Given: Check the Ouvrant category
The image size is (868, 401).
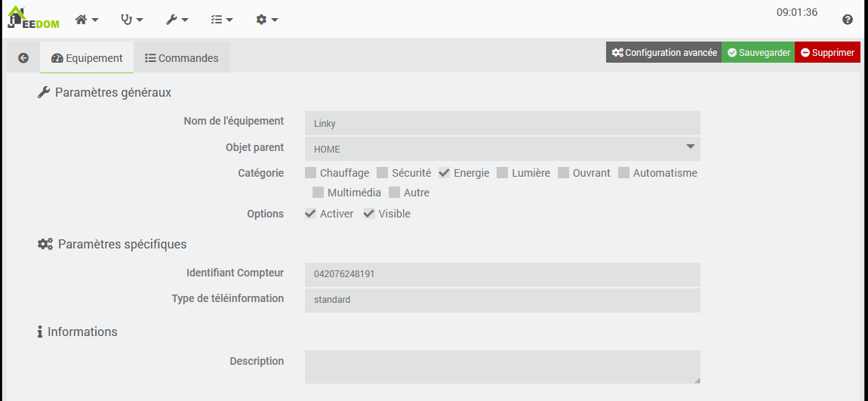Looking at the screenshot, I should [x=563, y=173].
